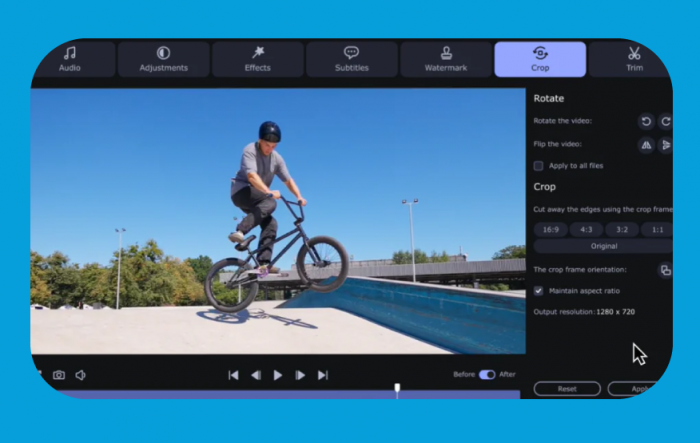This screenshot has height=443, width=700.
Task: Flip the video horizontally
Action: [x=646, y=145]
